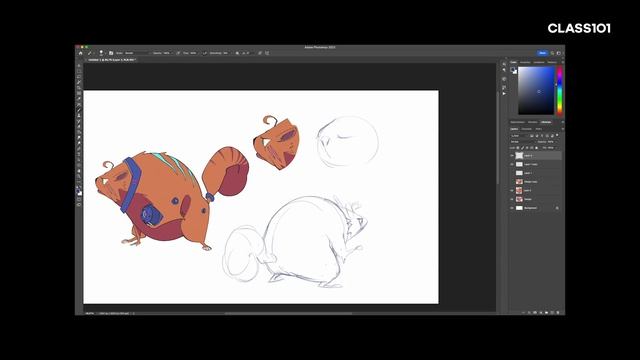Toggle pressure for opacity icon in options bar
Screen dimensions: 640x360
click(178, 53)
